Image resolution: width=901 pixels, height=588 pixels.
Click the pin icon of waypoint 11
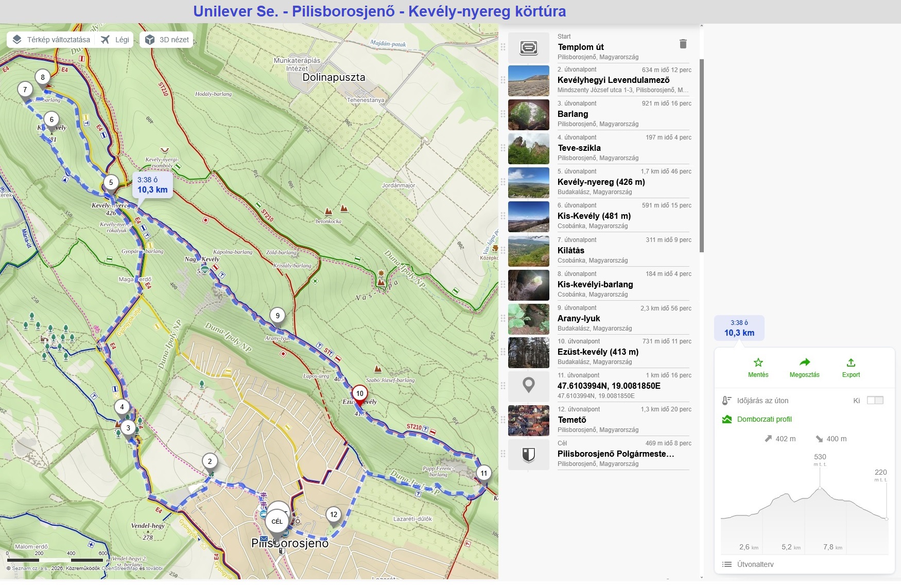(x=529, y=386)
